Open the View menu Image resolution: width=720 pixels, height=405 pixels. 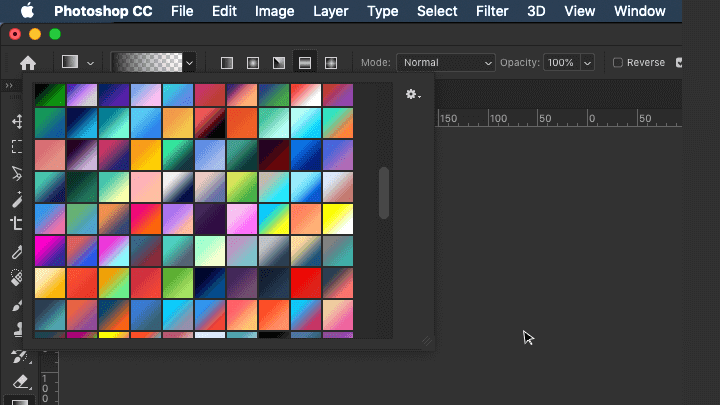579,11
